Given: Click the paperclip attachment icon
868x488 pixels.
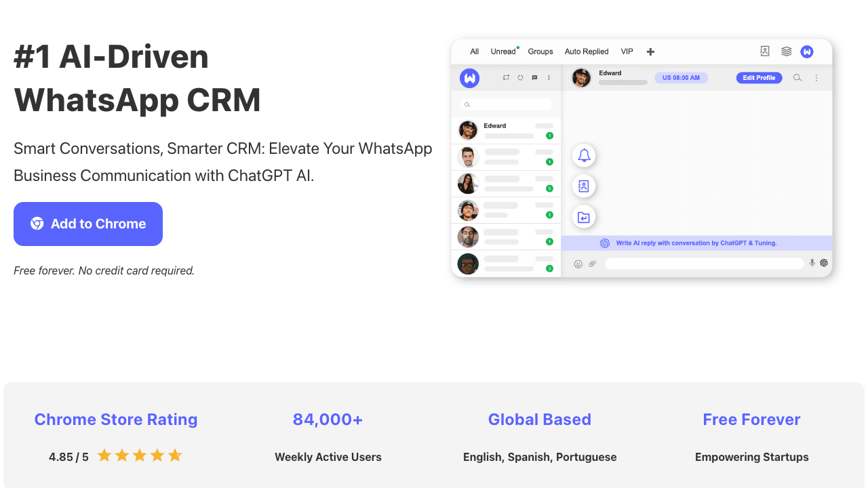Looking at the screenshot, I should point(593,264).
